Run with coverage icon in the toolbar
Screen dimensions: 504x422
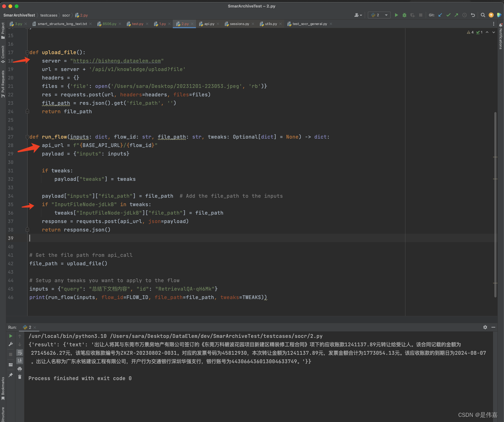[x=412, y=15]
